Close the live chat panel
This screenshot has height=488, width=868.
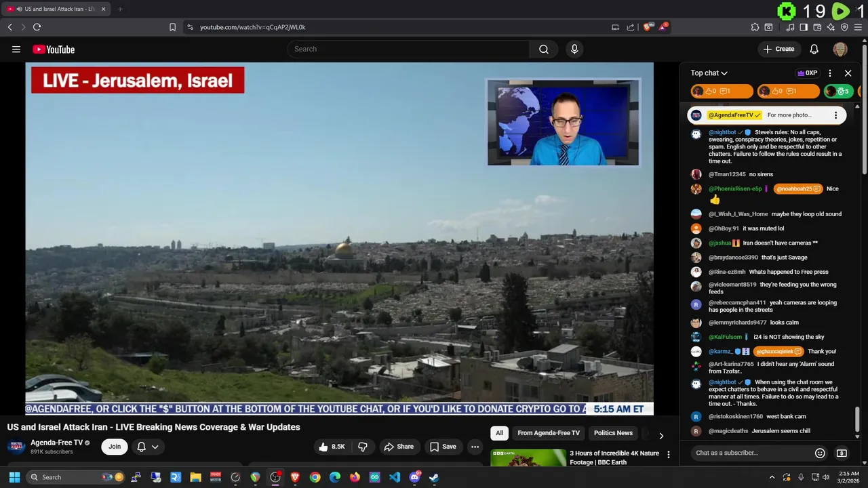848,73
